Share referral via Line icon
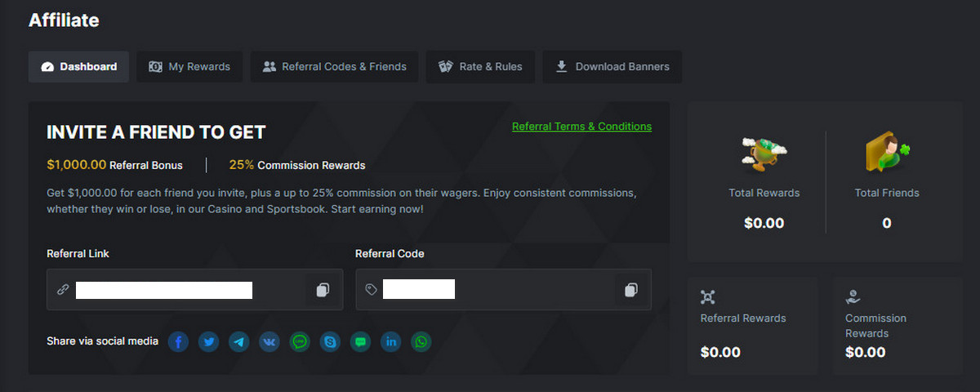The width and height of the screenshot is (980, 392). click(300, 341)
